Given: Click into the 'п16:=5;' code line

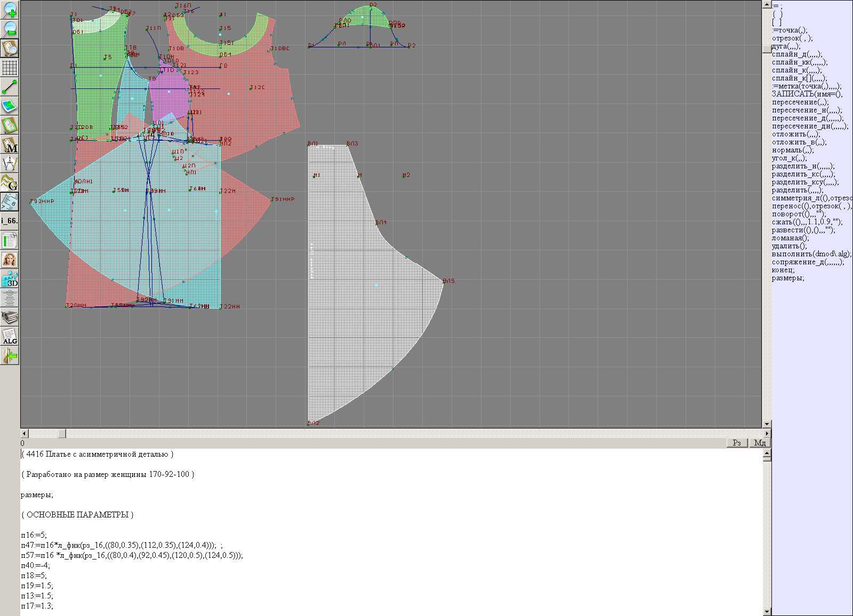Looking at the screenshot, I should [x=34, y=535].
